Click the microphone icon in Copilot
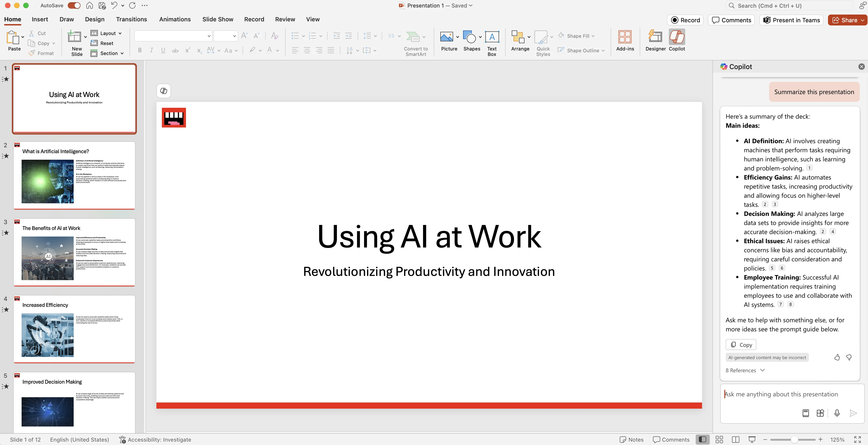 [x=837, y=413]
